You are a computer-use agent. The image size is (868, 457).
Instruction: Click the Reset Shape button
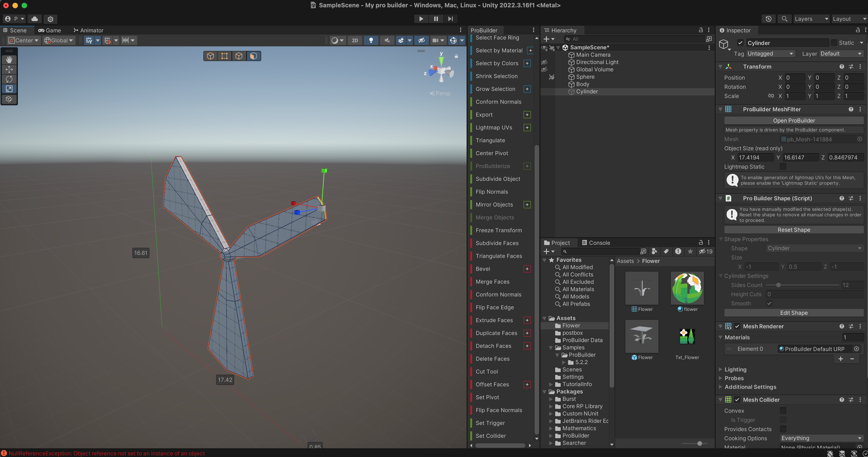[x=794, y=230]
